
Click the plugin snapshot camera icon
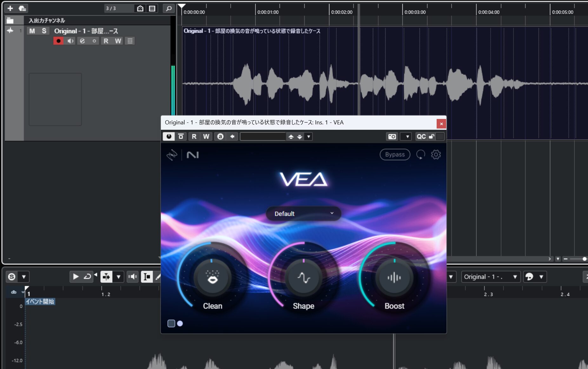(392, 136)
